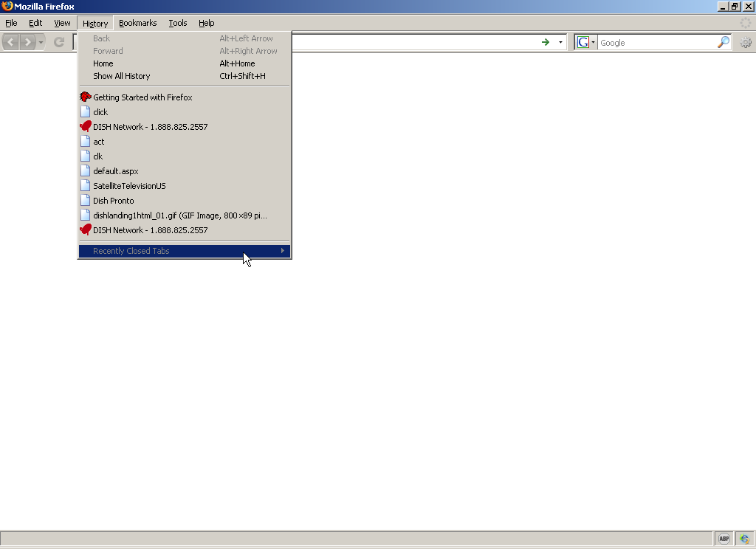Click the page icon beside 'act'
Viewport: 756px width, 549px height.
[x=86, y=141]
